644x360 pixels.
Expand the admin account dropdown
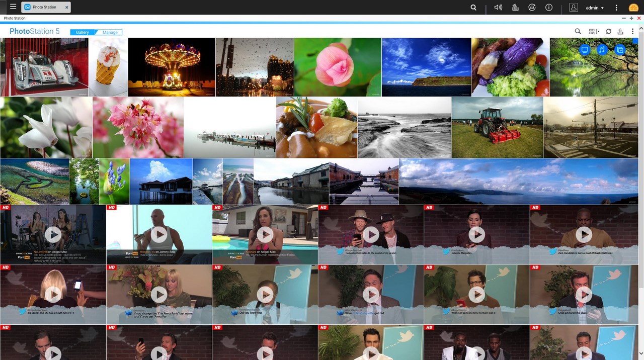[595, 8]
